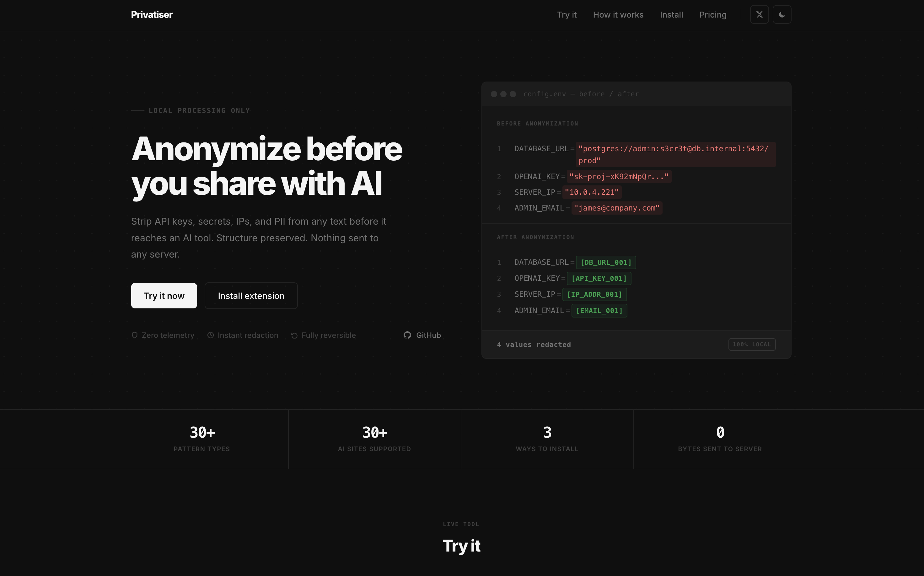Image resolution: width=924 pixels, height=576 pixels.
Task: Click the [IP_ADDR_001] token
Action: click(594, 295)
